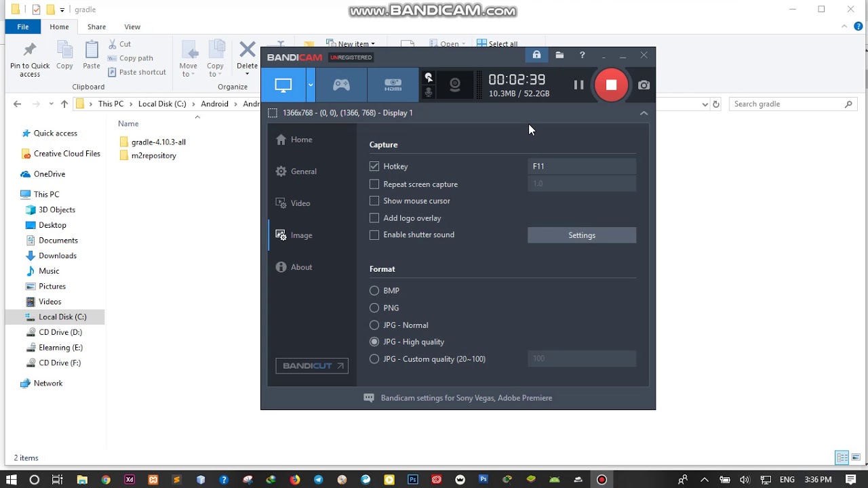This screenshot has height=488, width=868.
Task: Open address bar history dropdown
Action: tap(705, 104)
